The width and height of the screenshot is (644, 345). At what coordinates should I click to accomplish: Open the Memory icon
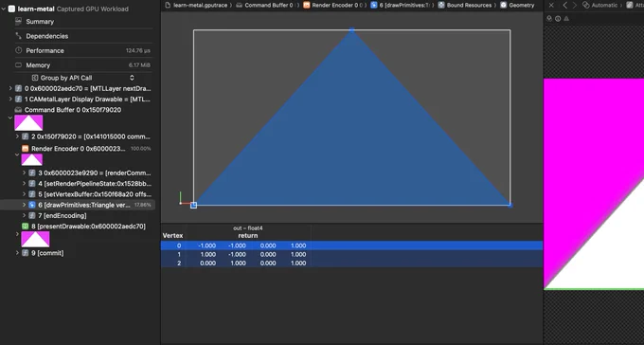tap(18, 65)
